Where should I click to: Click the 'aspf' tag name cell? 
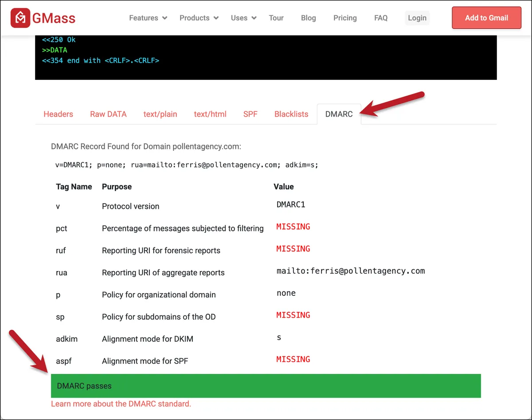point(64,362)
